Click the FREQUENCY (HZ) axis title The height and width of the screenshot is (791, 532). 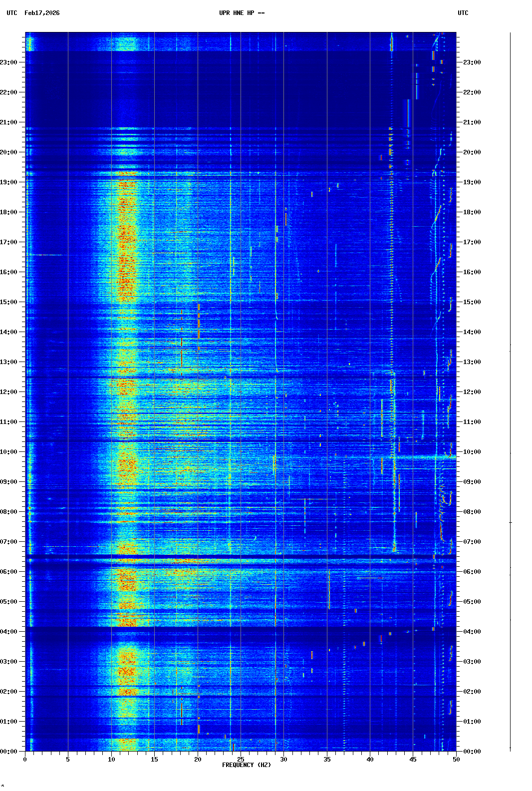(246, 765)
